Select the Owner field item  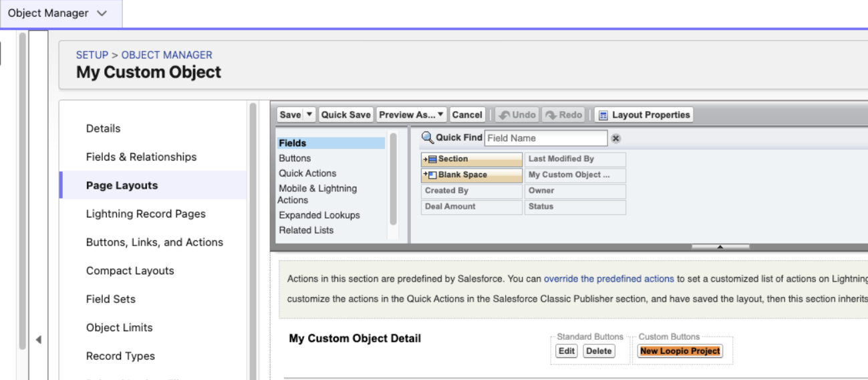[x=575, y=191]
